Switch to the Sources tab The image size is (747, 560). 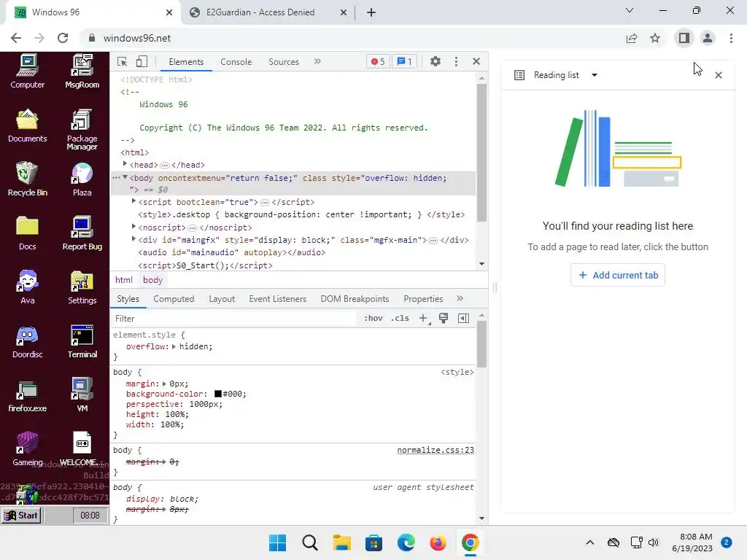(284, 62)
